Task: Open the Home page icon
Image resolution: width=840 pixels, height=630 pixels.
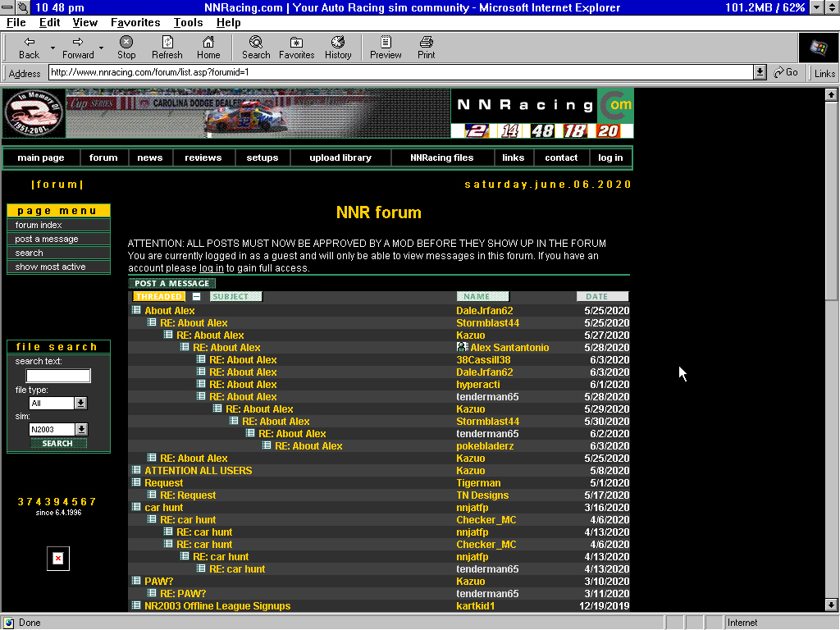Action: tap(208, 48)
